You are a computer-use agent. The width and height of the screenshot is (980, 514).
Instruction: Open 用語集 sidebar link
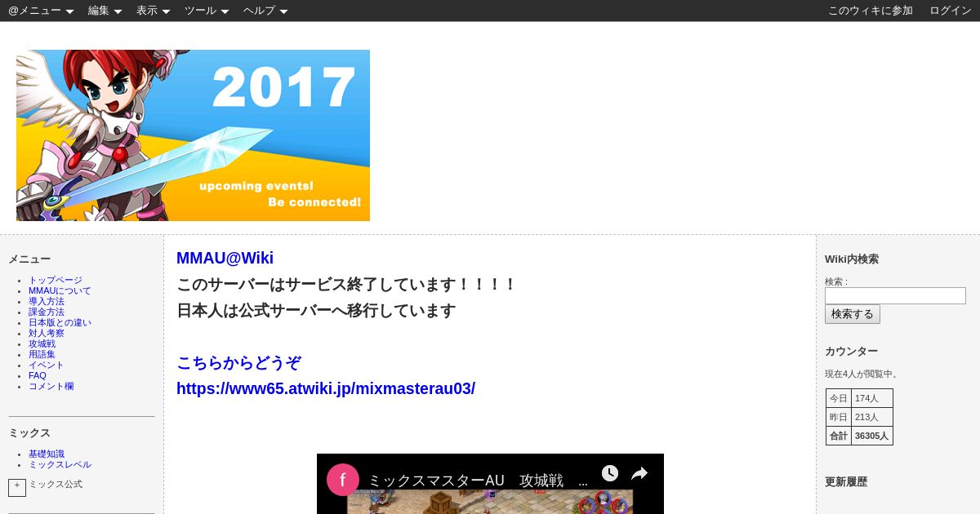(42, 354)
